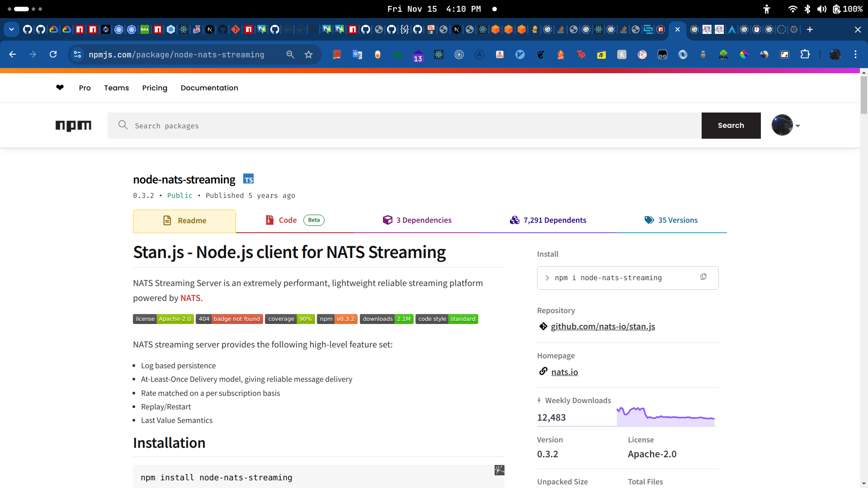
Task: Expand the tab search chevron
Action: [11, 29]
